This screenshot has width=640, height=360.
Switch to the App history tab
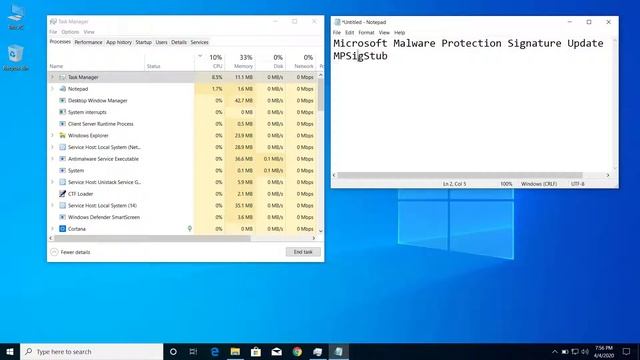tap(119, 42)
